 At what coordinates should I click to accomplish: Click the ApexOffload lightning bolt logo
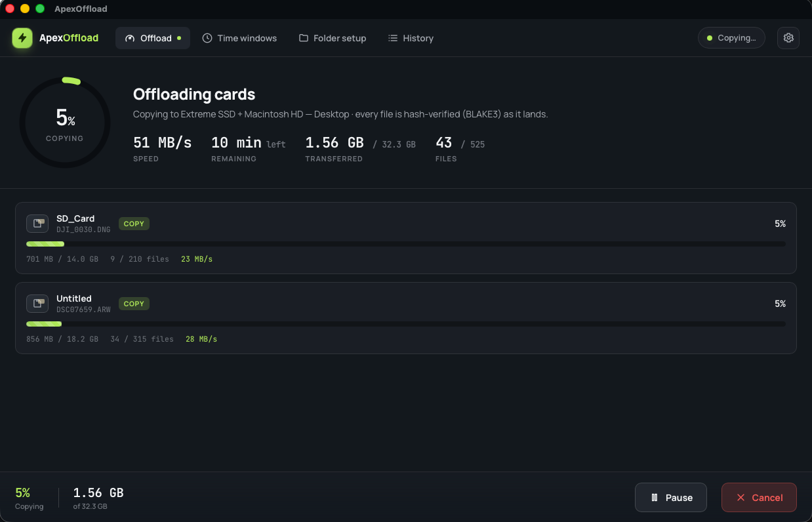click(22, 38)
